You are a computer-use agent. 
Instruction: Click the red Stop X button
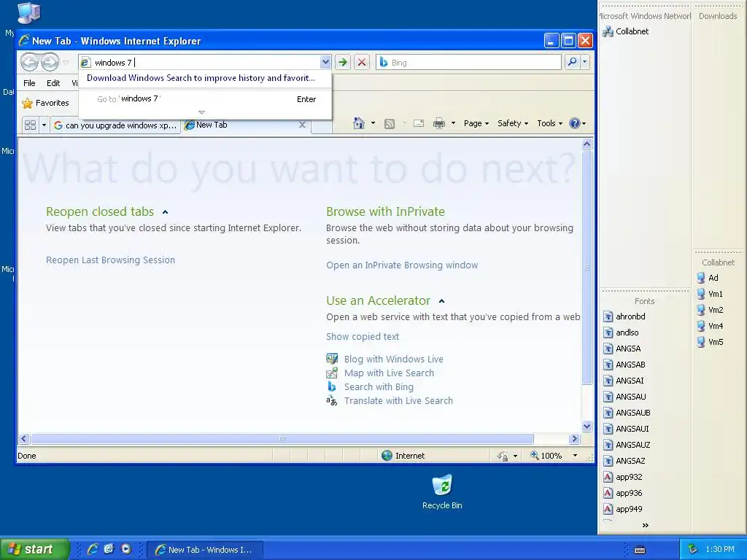click(x=362, y=63)
